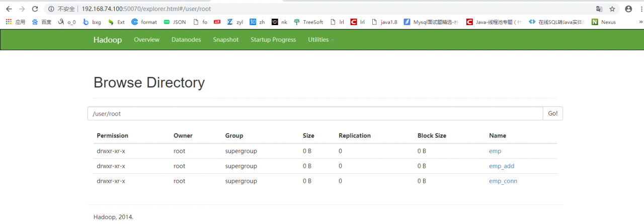Click the /user/root directory path field

click(x=315, y=114)
